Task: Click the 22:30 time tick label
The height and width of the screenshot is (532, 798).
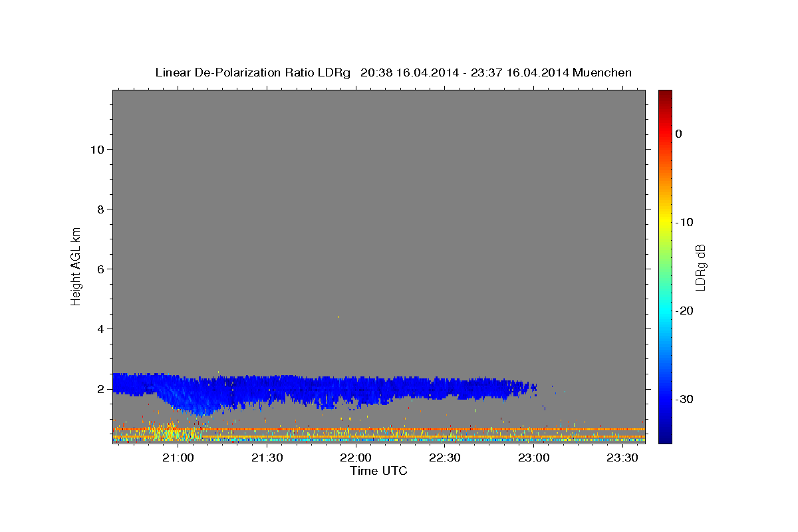Action: pyautogui.click(x=445, y=458)
